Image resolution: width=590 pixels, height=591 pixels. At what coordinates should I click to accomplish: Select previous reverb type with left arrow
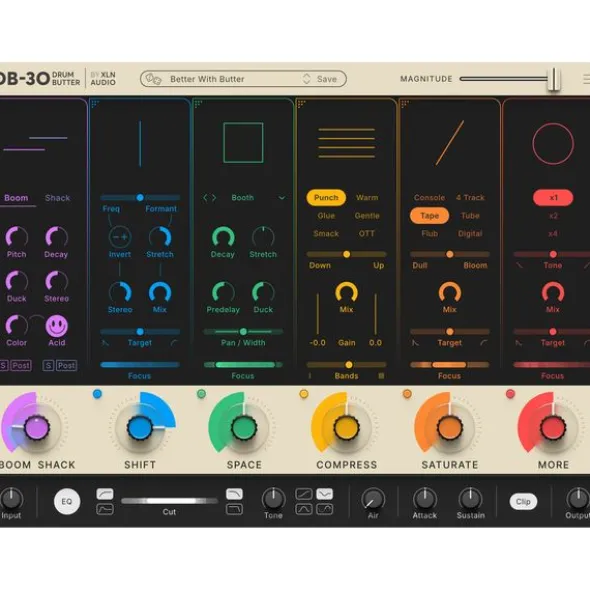(205, 198)
